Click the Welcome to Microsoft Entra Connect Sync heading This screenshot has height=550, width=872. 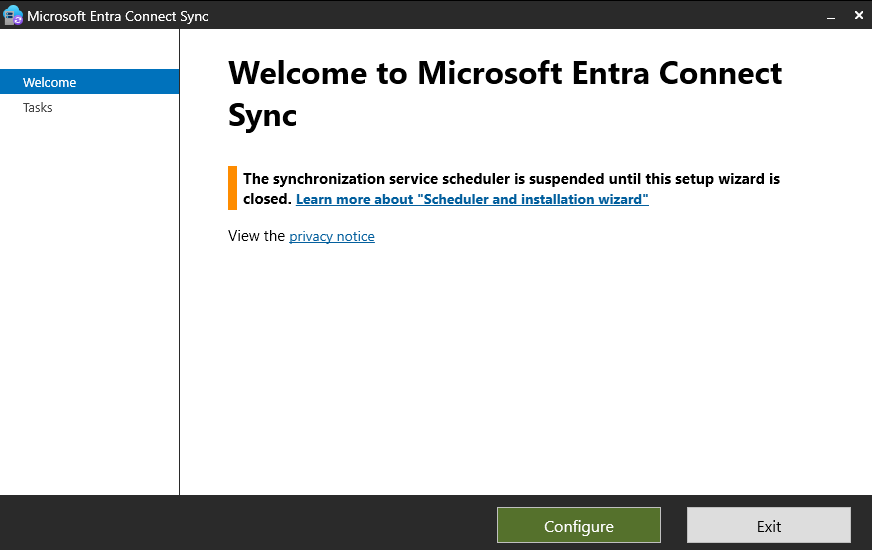(505, 94)
